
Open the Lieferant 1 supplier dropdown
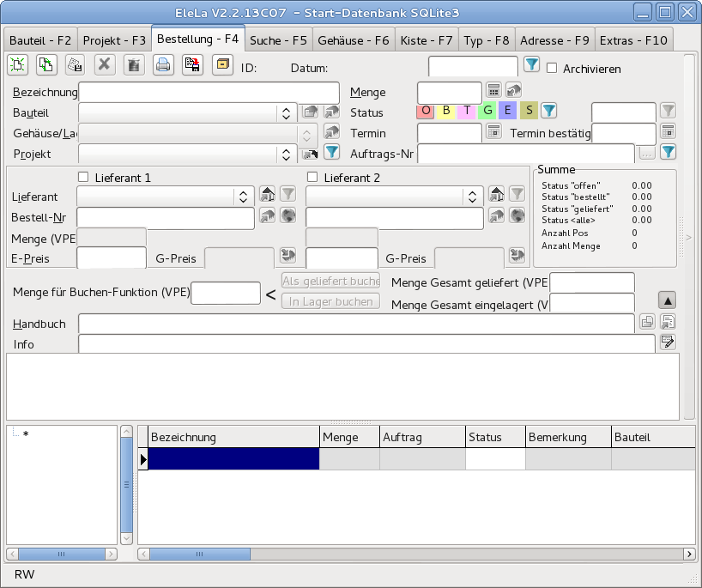(x=166, y=197)
